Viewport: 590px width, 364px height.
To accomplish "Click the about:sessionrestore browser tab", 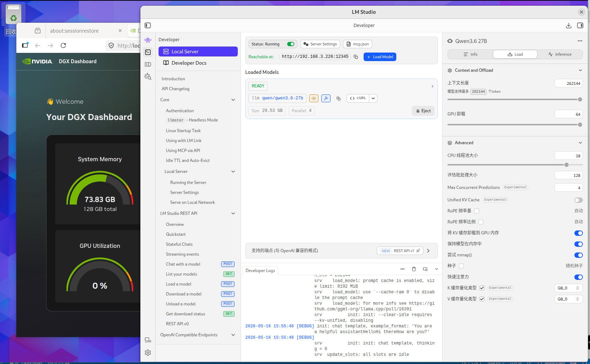I will click(x=85, y=31).
